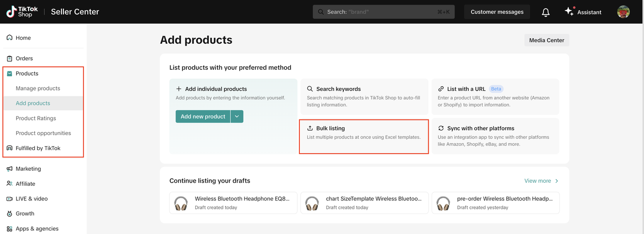Open the pre-order Wireless Bluetooth draft thumbnail
Screen dimensions: 644x234
point(443,203)
